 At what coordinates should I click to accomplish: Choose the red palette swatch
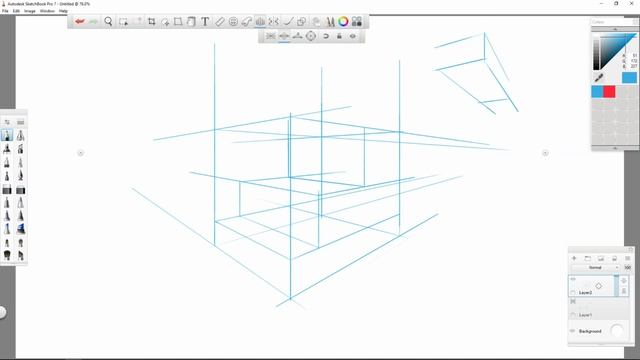[x=609, y=91]
